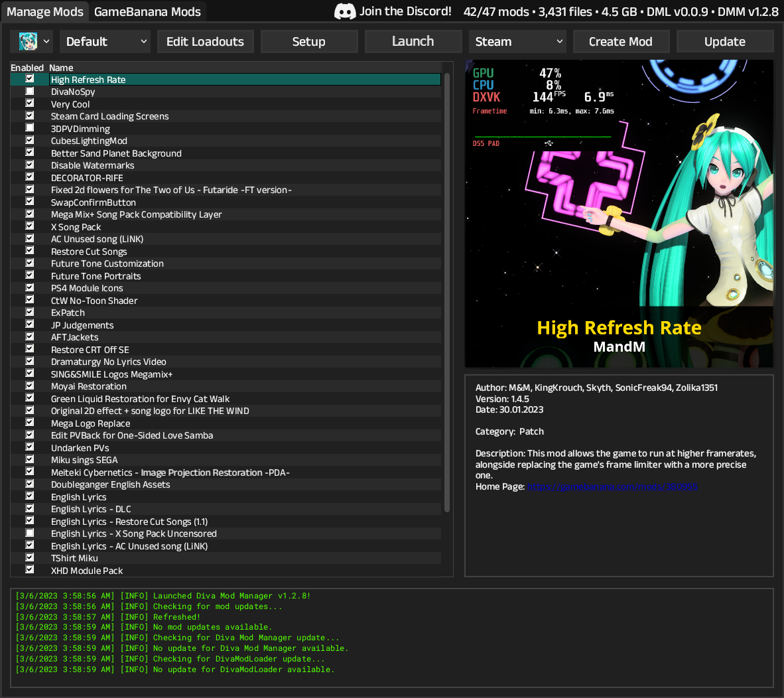Select the AFTJackets mod
This screenshot has height=698, width=784.
(226, 337)
